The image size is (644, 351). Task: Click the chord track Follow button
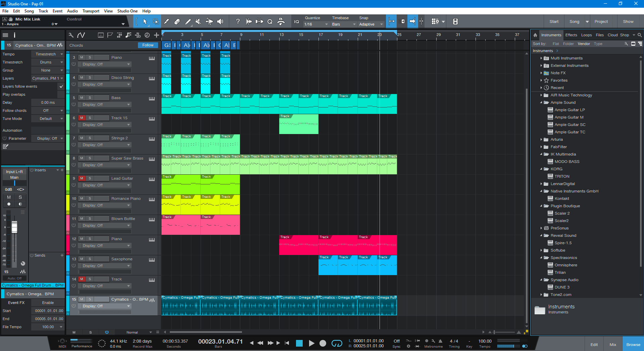pos(148,45)
